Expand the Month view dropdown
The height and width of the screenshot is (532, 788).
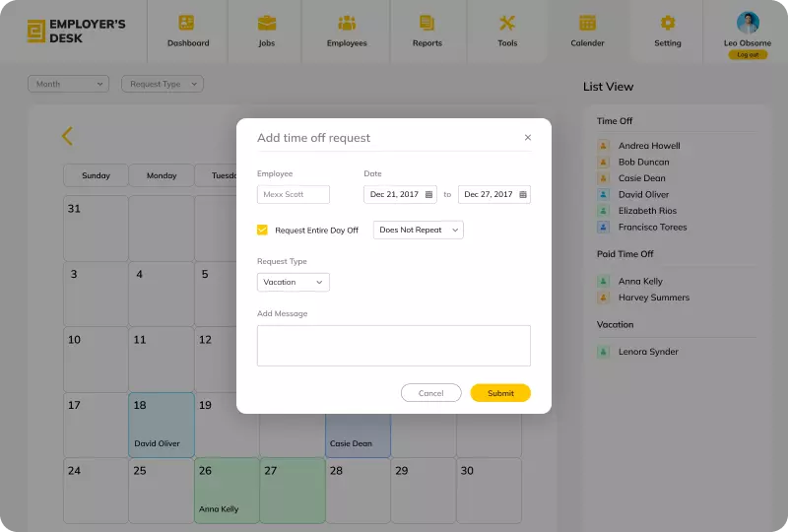[68, 84]
